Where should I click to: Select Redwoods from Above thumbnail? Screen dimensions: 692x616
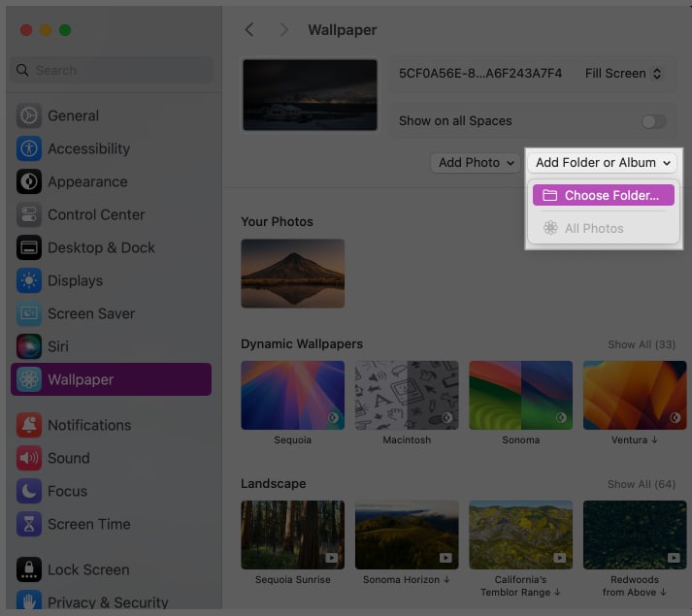pyautogui.click(x=635, y=535)
